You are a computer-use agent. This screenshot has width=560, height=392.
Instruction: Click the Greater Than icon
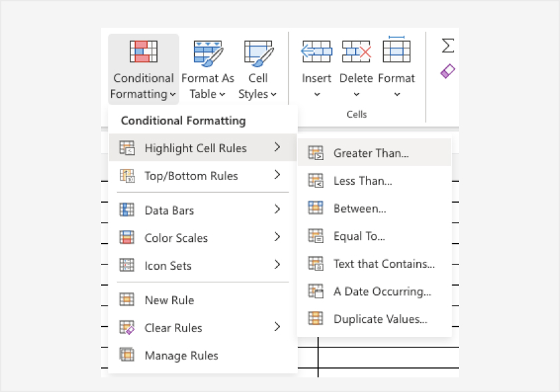coord(316,153)
